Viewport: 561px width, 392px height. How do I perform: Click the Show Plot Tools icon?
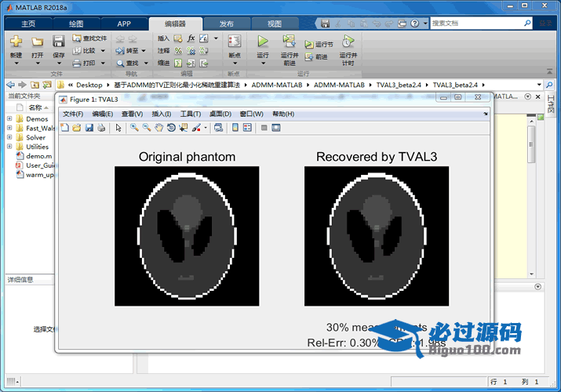[276, 128]
